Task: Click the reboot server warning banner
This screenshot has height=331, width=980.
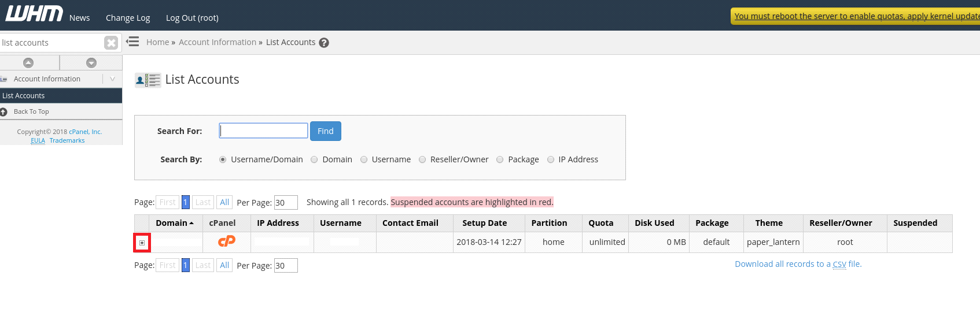Action: tap(856, 16)
